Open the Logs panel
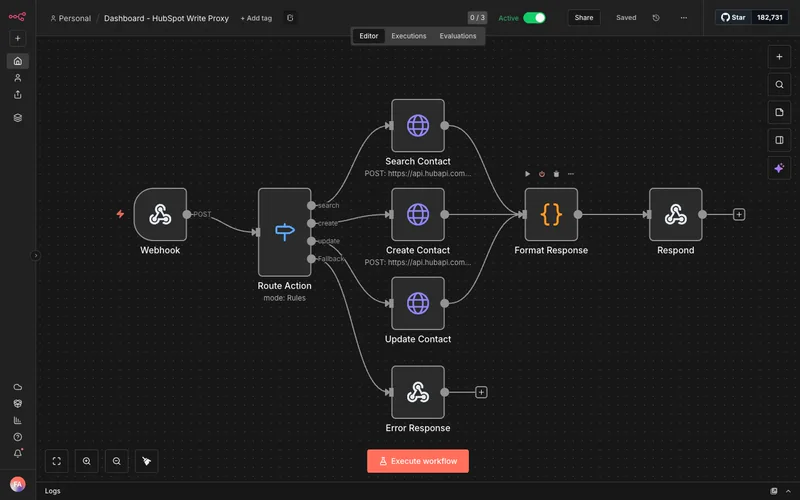 [53, 491]
